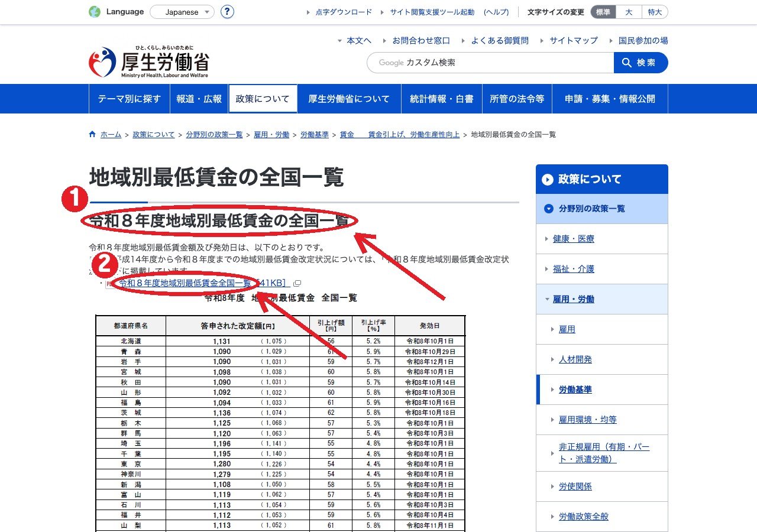
Task: Open テーマ別に探す menu
Action: click(129, 99)
